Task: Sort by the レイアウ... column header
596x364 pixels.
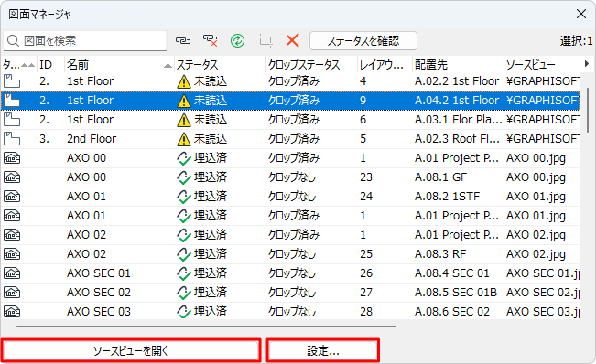Action: click(385, 65)
